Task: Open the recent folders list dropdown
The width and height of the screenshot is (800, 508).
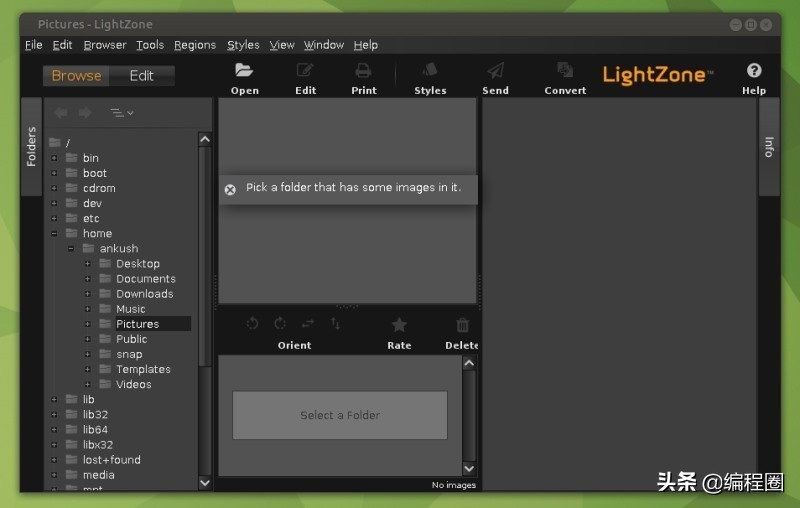Action: pos(121,113)
